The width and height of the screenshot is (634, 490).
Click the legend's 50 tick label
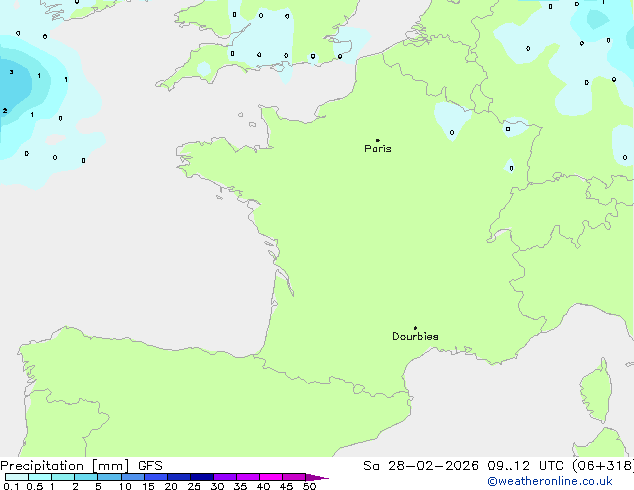click(309, 486)
